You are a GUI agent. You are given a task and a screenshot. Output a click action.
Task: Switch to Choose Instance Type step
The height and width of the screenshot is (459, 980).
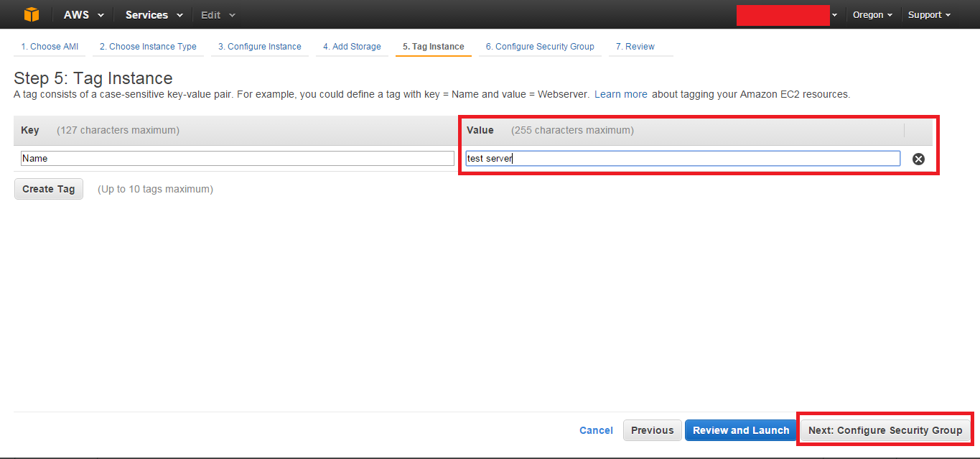[148, 47]
